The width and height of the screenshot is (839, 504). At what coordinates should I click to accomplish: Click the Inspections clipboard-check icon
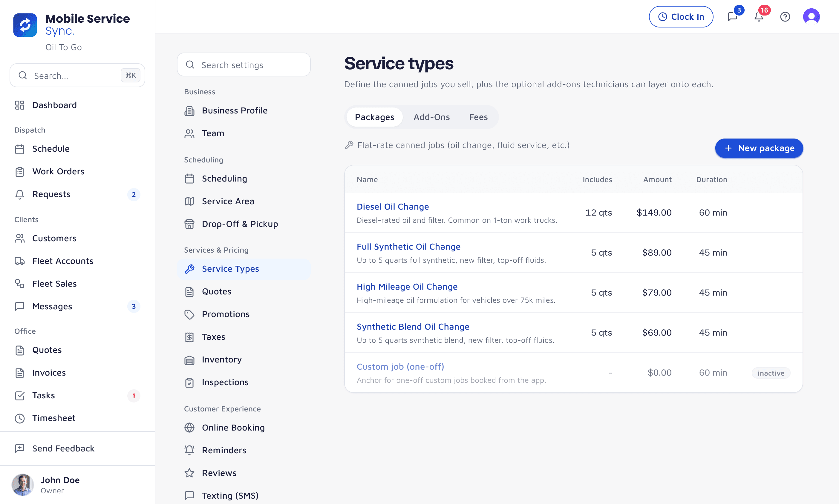[x=189, y=382]
